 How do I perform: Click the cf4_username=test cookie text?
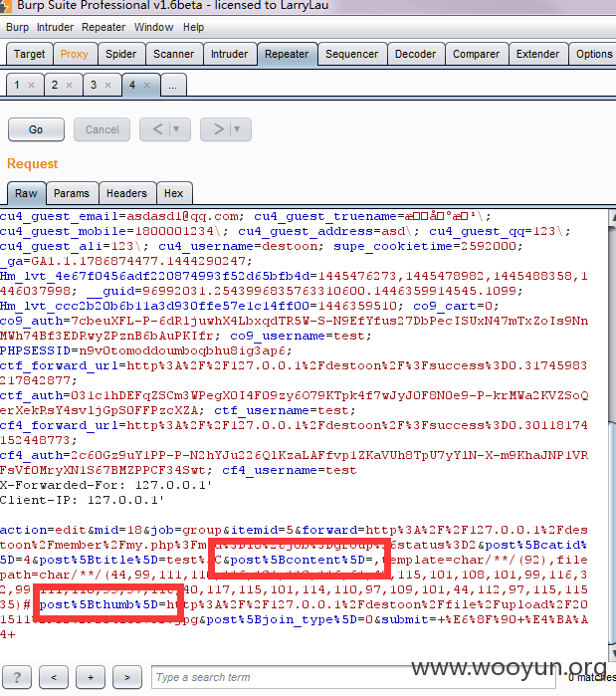(x=290, y=470)
